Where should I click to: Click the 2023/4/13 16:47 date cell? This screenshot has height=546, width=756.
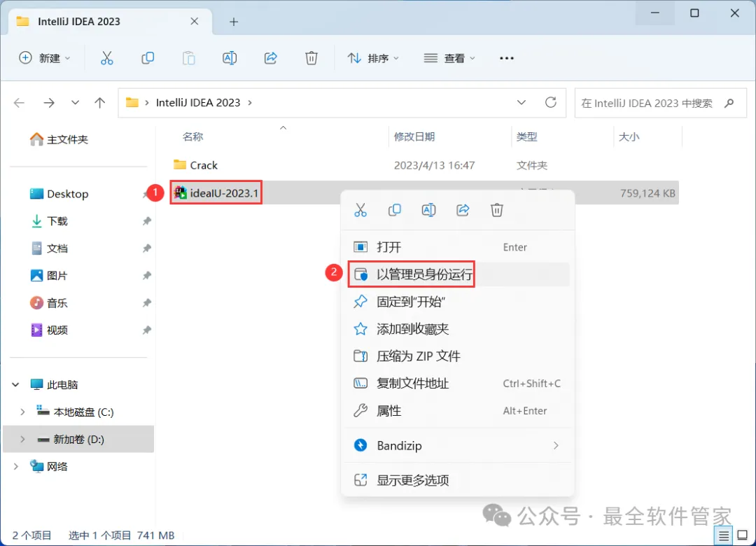click(x=434, y=165)
